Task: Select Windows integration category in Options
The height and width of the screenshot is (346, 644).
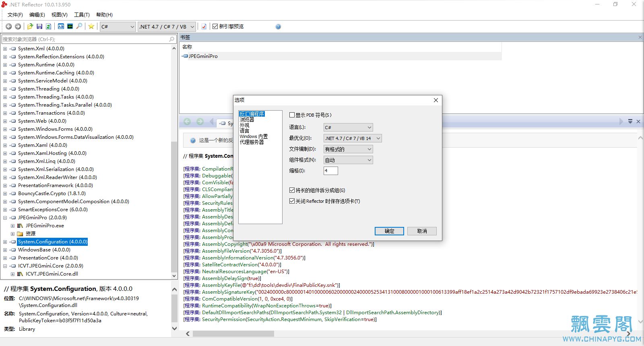Action: coord(254,136)
